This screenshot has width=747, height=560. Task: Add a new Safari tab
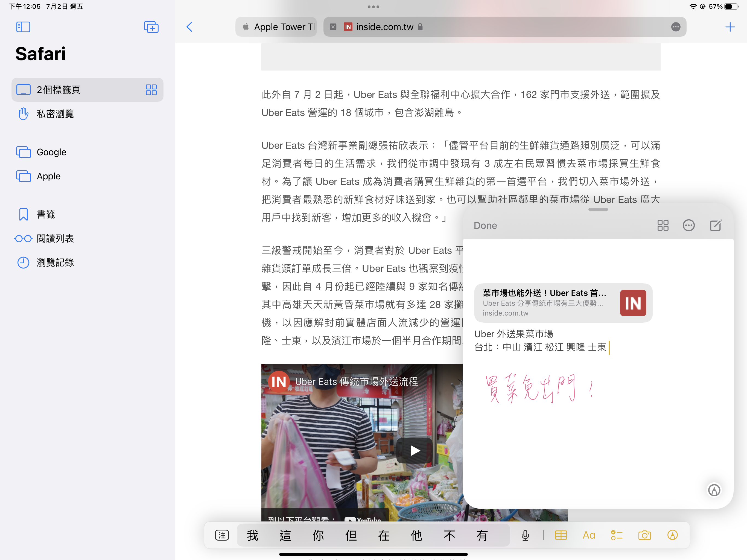point(730,27)
